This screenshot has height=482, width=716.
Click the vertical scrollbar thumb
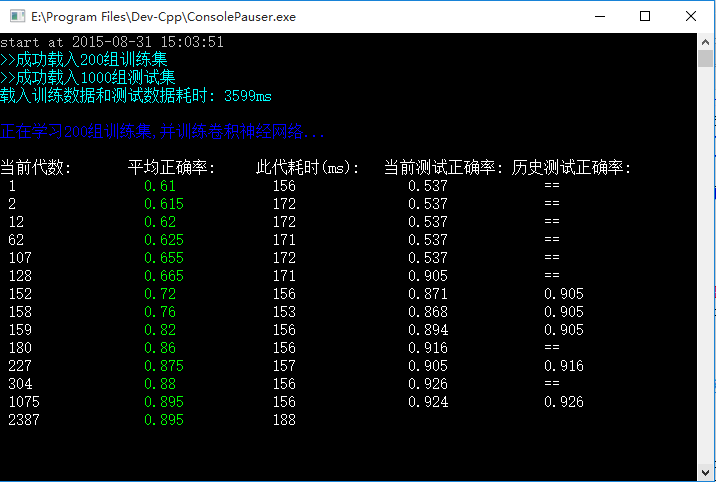(x=705, y=59)
